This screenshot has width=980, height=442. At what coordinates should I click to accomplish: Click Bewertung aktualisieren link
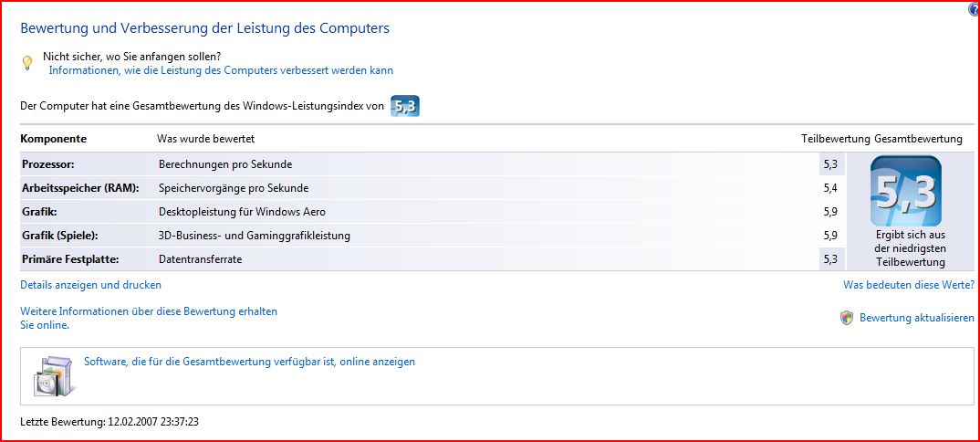point(917,318)
